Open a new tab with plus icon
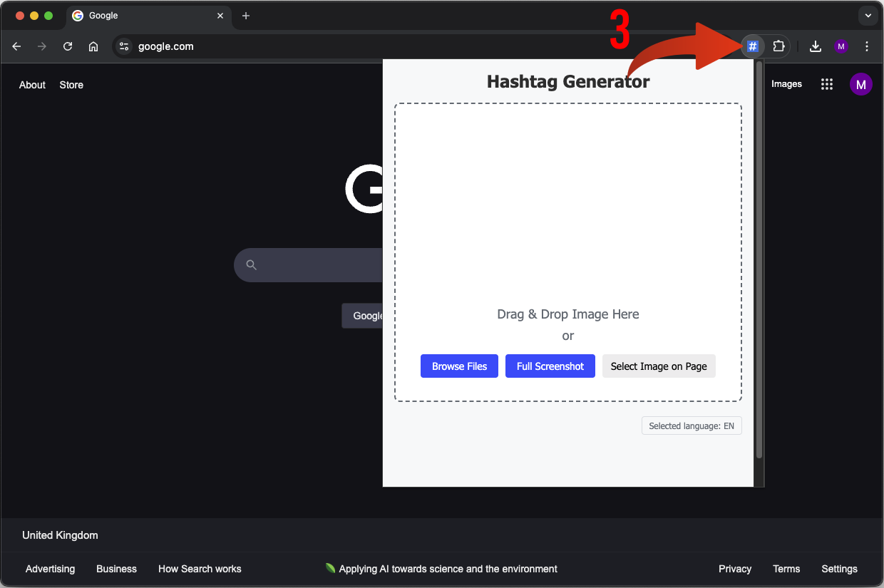This screenshot has height=588, width=884. point(246,16)
